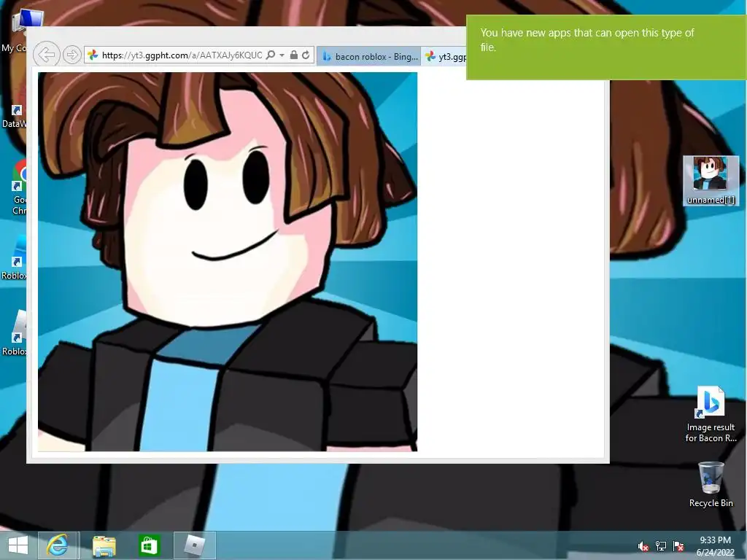Image resolution: width=747 pixels, height=560 pixels.
Task: Click the 'new apps can open this file' notification
Action: tap(606, 47)
